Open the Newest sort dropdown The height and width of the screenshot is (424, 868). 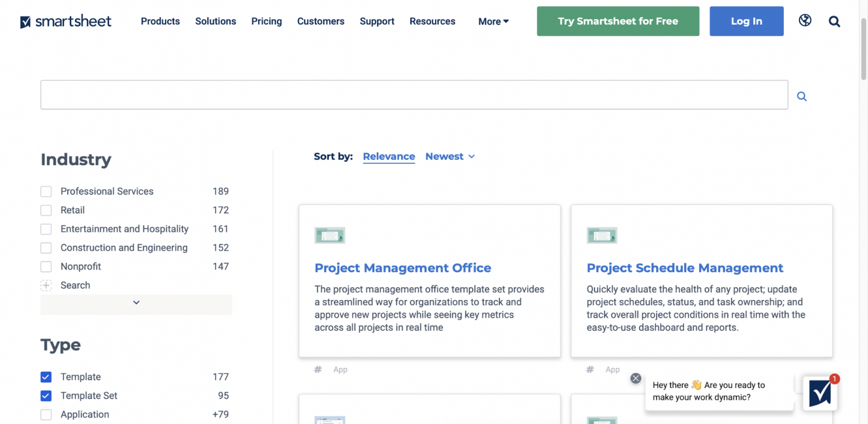pos(450,157)
